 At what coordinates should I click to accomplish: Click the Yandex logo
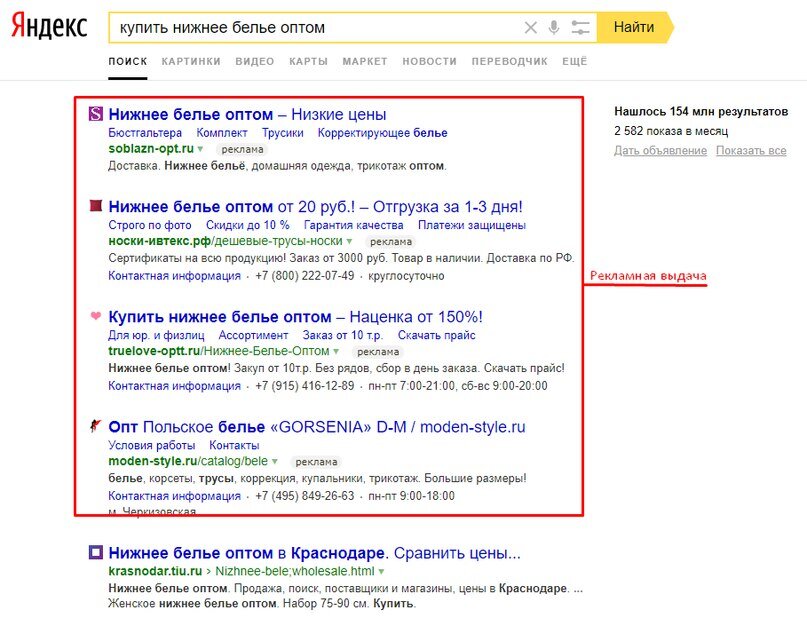pyautogui.click(x=49, y=26)
